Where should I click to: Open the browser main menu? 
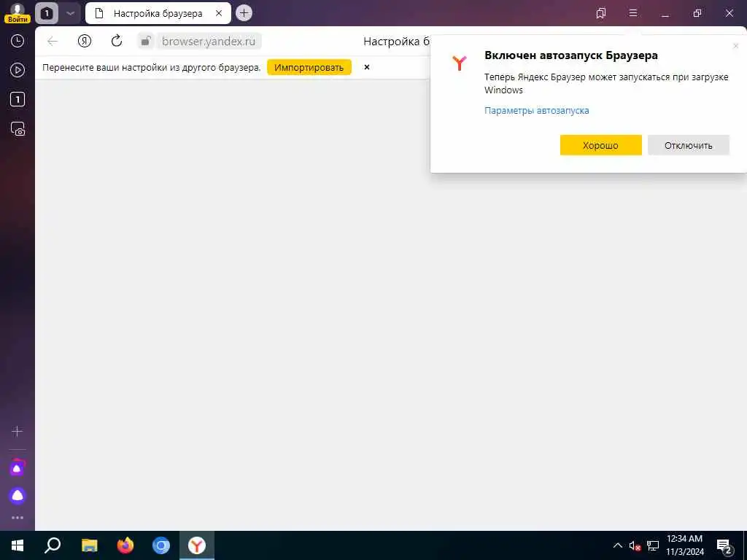point(633,13)
